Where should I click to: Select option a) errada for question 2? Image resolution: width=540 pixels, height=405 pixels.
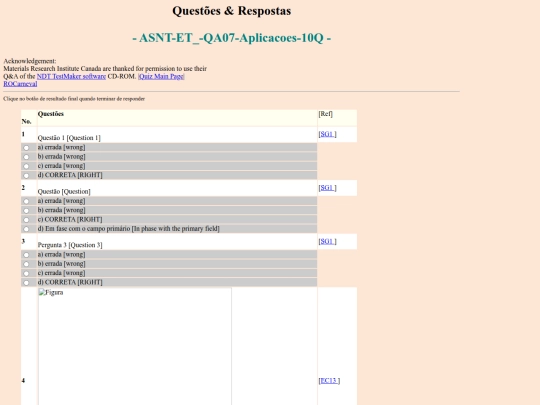(x=26, y=201)
